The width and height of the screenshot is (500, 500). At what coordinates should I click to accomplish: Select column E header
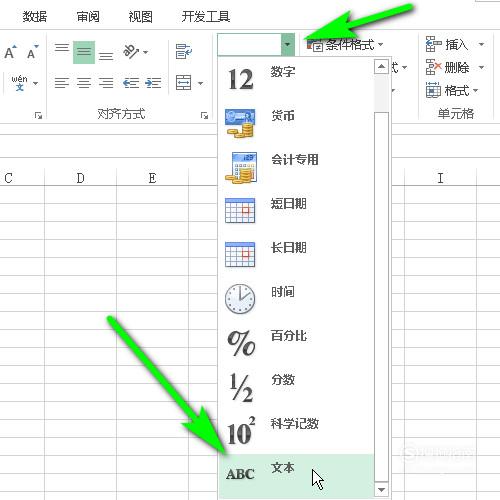coord(152,178)
